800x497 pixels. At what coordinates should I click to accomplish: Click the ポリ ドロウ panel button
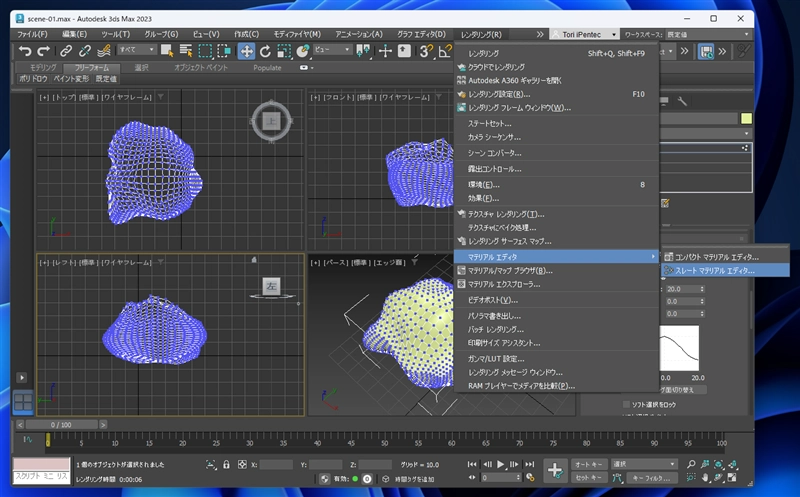pyautogui.click(x=33, y=79)
